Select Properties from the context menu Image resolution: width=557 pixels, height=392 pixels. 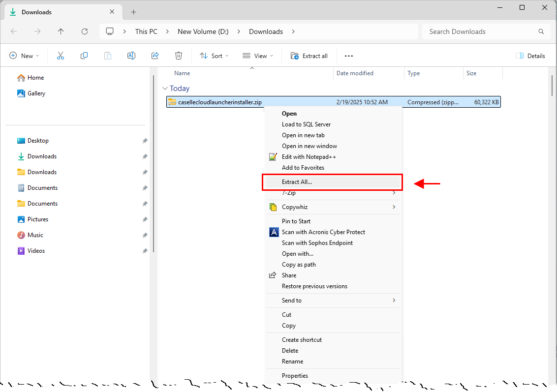tap(295, 376)
